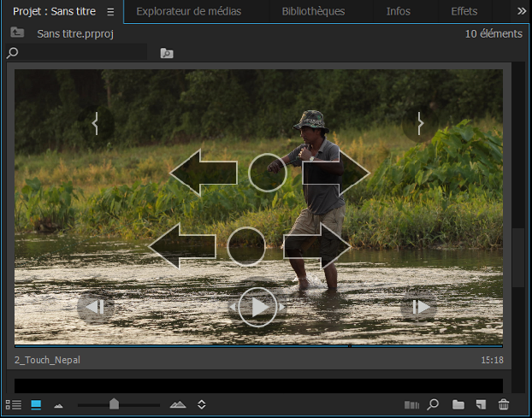Click the thumbnail zoom slider handle
The height and width of the screenshot is (418, 532).
tap(114, 404)
